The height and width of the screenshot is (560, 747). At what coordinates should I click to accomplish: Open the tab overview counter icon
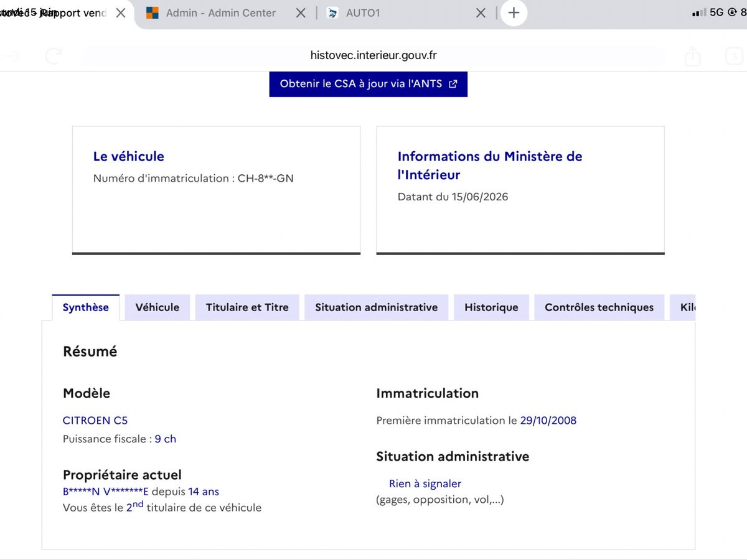coord(734,57)
